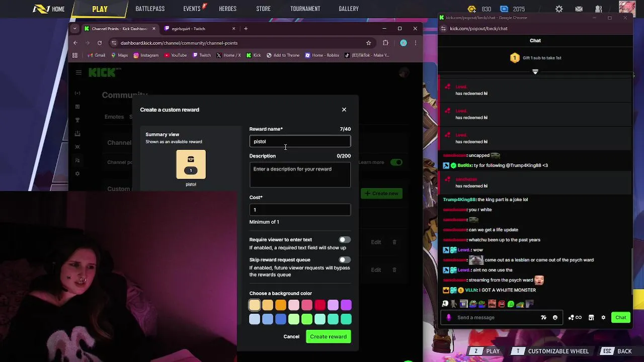Click the Cost input field
Viewport: 644px width, 362px height.
(x=300, y=210)
